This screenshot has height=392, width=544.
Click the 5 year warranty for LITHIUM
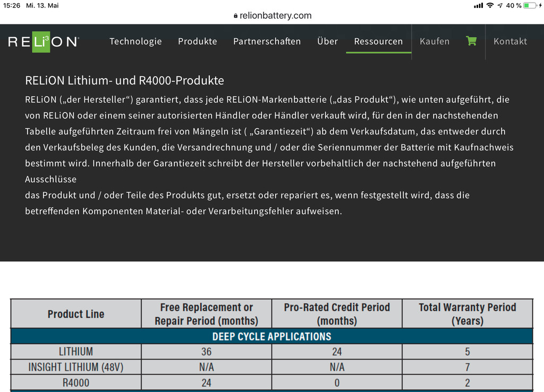467,352
